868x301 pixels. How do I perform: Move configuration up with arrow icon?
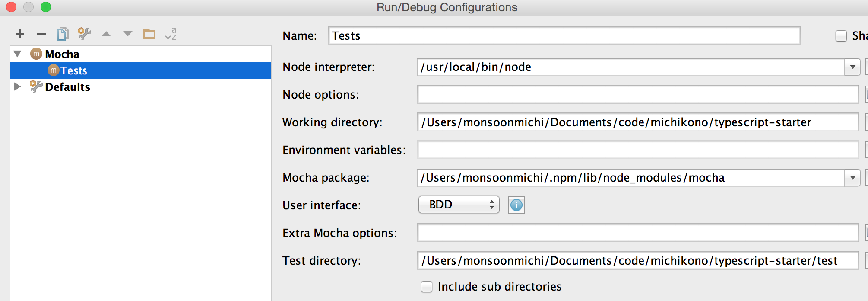click(x=106, y=34)
